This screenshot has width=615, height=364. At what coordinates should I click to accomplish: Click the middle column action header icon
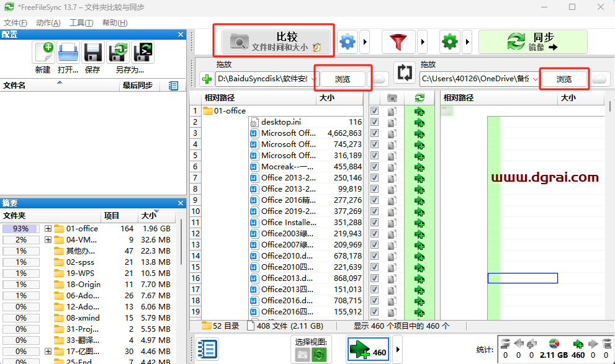click(420, 98)
